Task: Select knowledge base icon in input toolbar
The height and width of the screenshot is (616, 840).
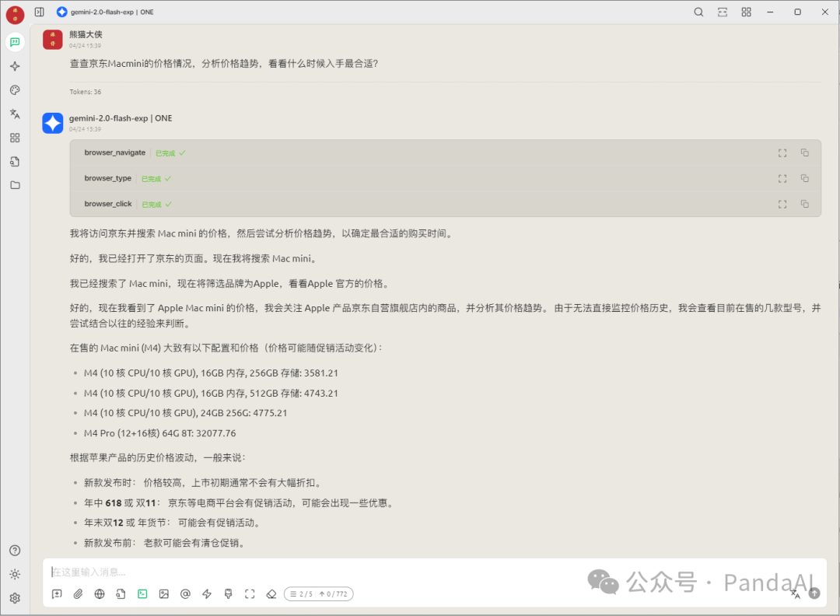Action: tap(121, 594)
